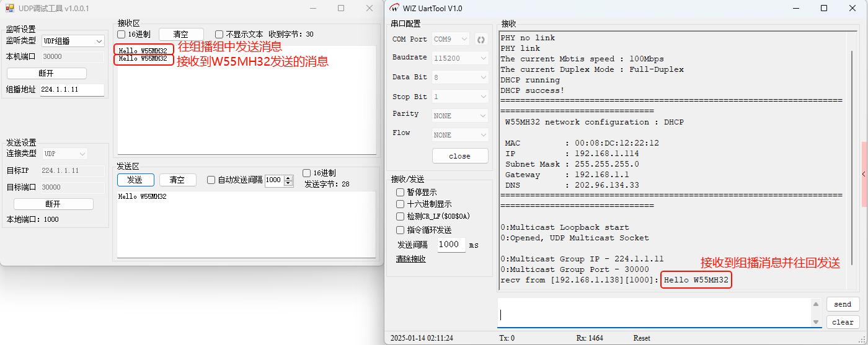
Task: Open the Baudrate 115200 dropdown
Action: pos(460,58)
